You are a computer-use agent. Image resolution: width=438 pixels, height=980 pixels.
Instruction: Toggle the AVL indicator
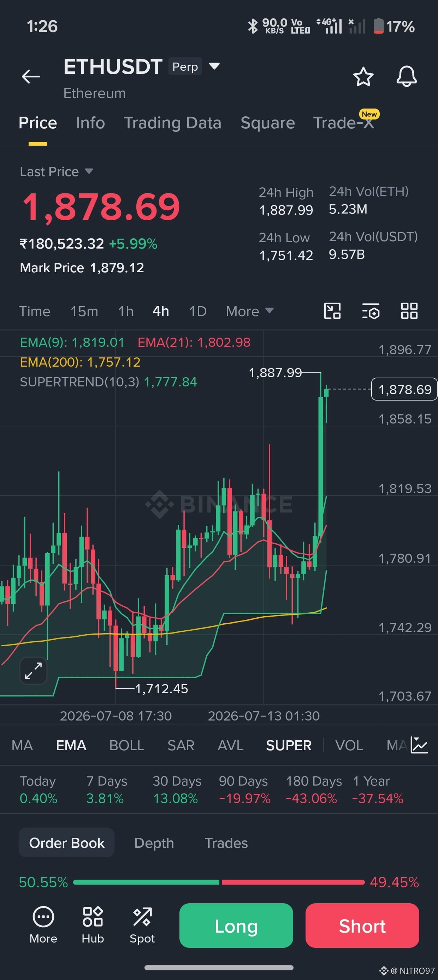click(230, 745)
